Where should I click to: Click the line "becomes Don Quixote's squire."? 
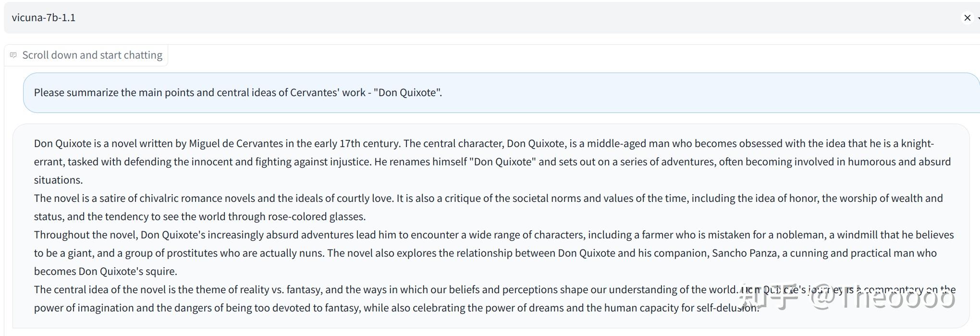(x=105, y=271)
